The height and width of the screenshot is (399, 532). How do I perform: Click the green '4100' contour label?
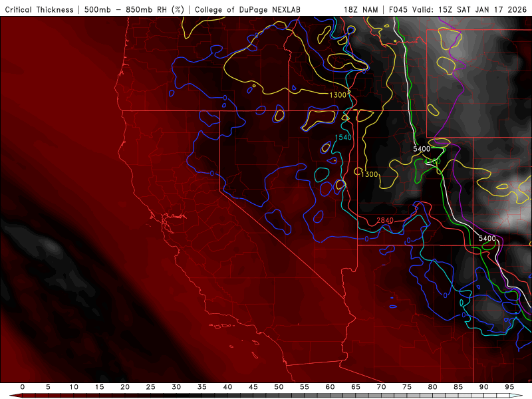coord(432,161)
